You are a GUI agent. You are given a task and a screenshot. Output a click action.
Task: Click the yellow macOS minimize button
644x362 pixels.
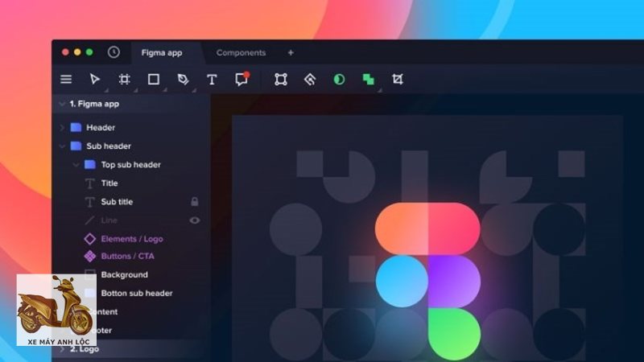[x=77, y=52]
